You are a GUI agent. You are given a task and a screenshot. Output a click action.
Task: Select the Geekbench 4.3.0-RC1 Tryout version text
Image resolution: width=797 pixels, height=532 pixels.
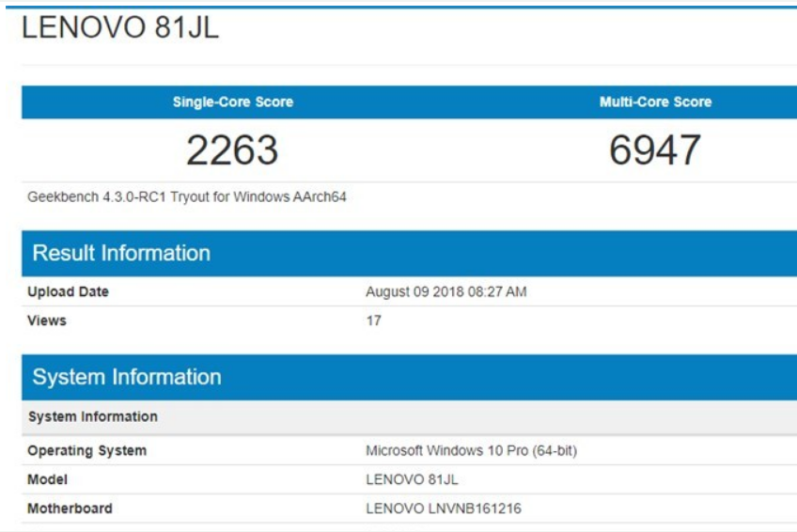pyautogui.click(x=186, y=196)
